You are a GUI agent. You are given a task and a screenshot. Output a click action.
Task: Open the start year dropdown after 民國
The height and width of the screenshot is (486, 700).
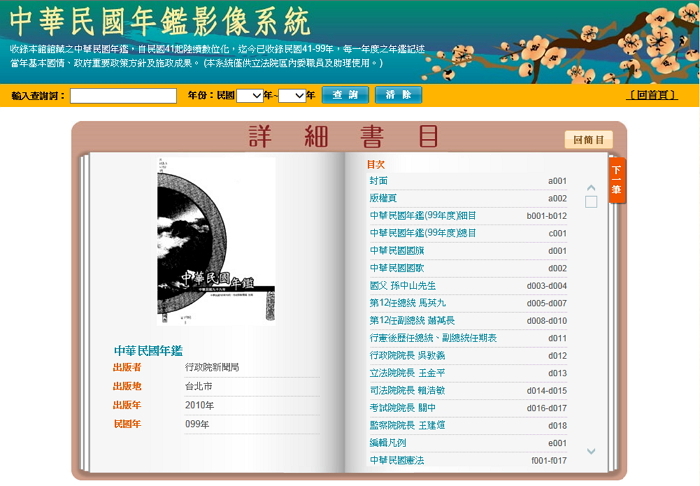point(250,96)
